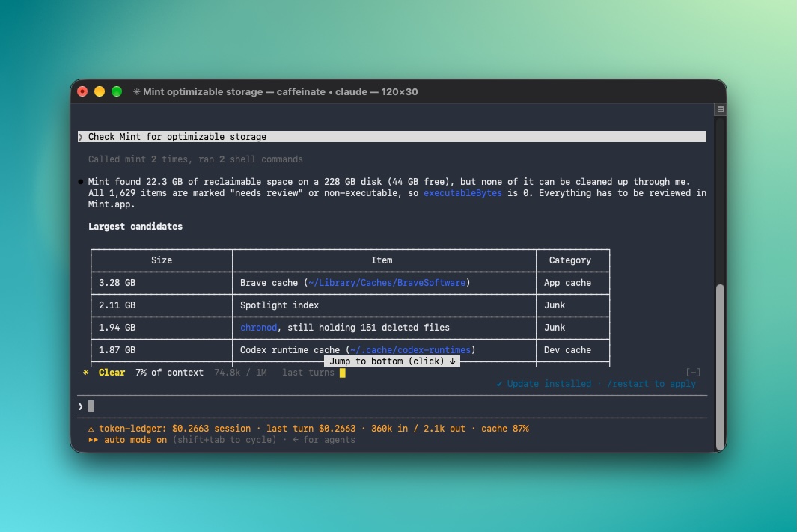Image resolution: width=797 pixels, height=532 pixels.
Task: Click the highlighted Check Mint prompt line
Action: click(x=392, y=137)
